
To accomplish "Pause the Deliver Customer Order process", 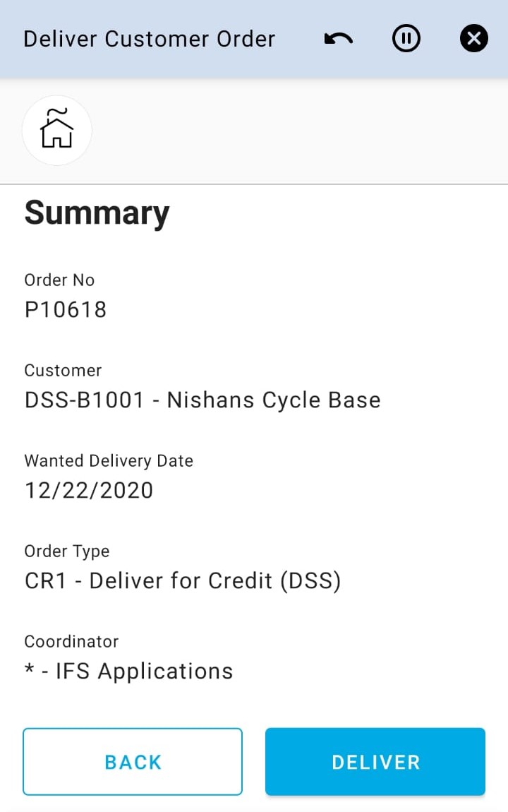I will [x=406, y=39].
